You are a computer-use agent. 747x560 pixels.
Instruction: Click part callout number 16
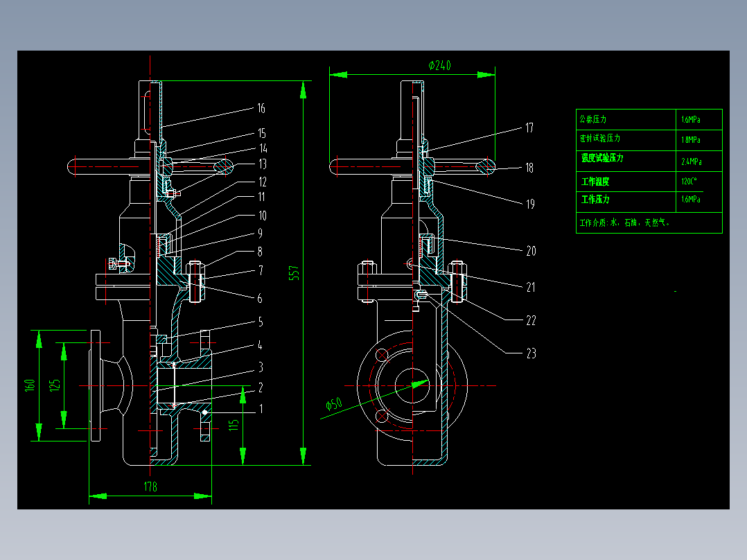(261, 108)
